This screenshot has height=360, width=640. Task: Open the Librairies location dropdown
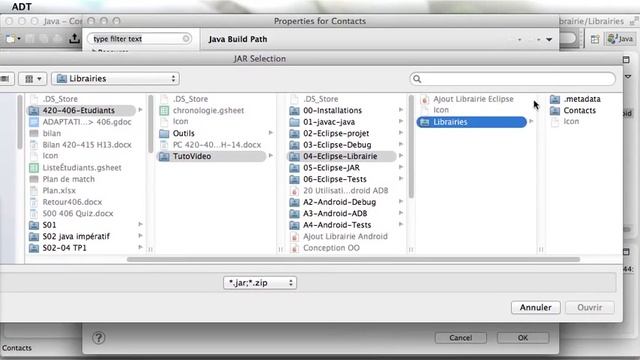[116, 78]
